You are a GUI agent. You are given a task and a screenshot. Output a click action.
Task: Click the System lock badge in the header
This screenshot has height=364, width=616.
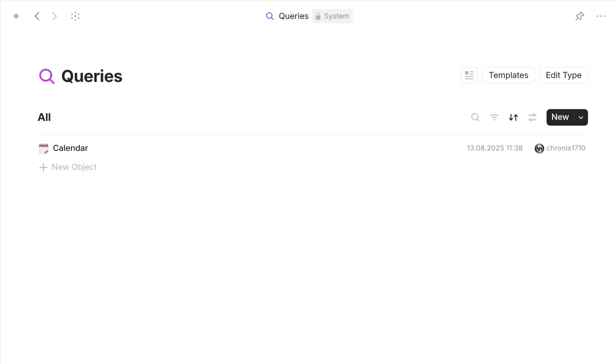(332, 16)
